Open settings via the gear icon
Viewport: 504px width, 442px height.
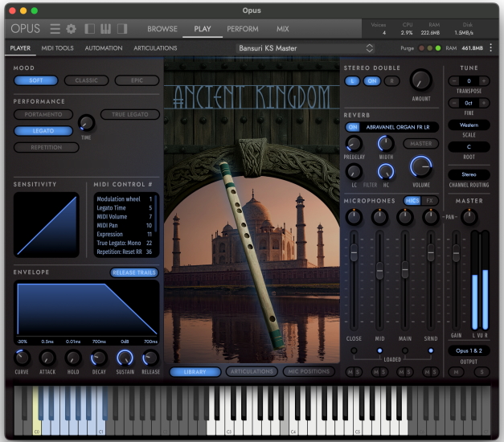point(71,29)
